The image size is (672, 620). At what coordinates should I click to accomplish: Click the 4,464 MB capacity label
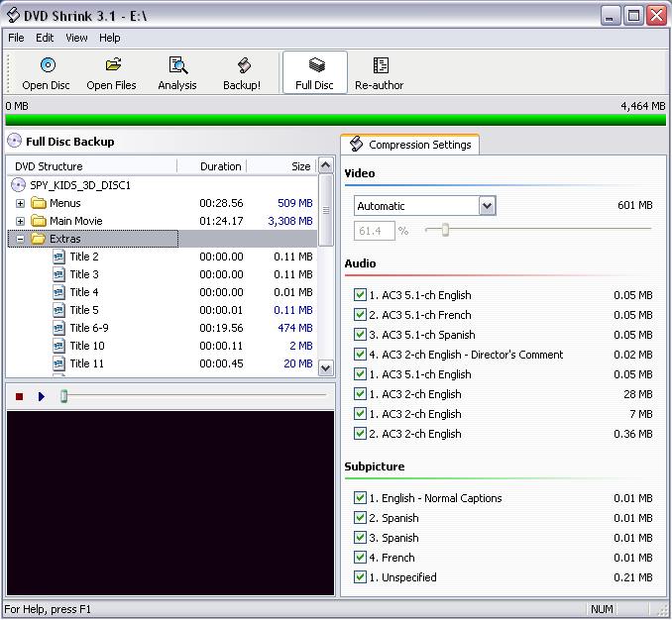click(642, 106)
